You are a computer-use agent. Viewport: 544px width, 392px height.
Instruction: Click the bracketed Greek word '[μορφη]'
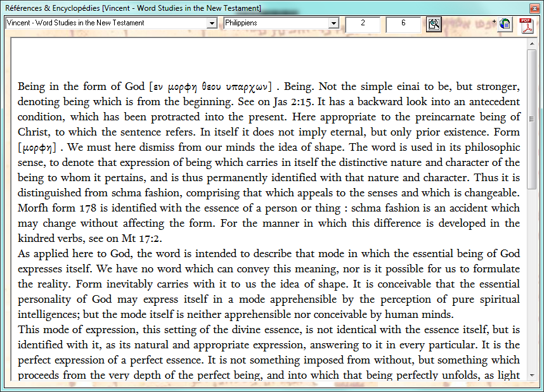pyautogui.click(x=37, y=148)
